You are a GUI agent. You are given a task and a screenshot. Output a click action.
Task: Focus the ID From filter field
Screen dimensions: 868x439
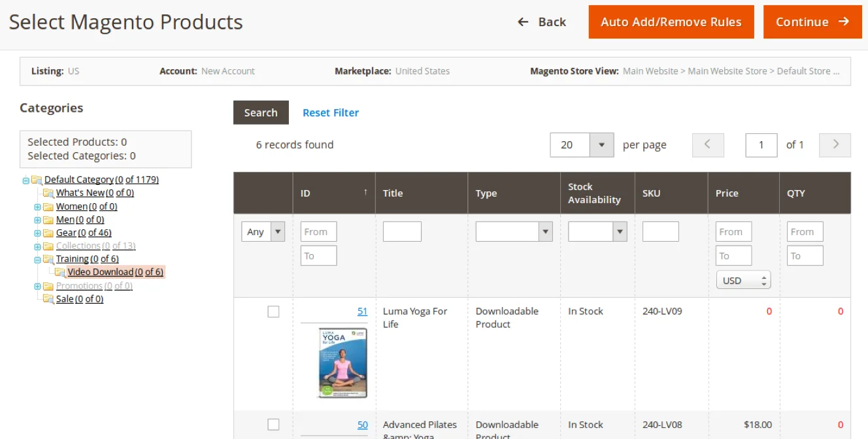point(319,231)
